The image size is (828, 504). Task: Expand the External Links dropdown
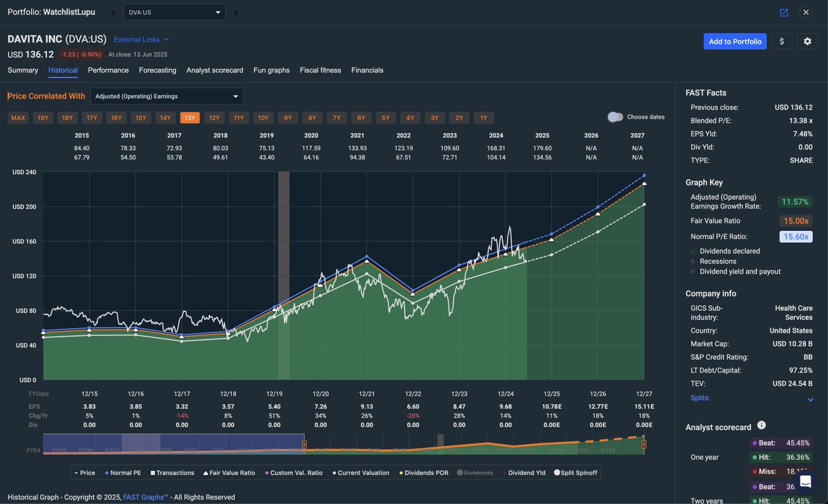(x=141, y=39)
